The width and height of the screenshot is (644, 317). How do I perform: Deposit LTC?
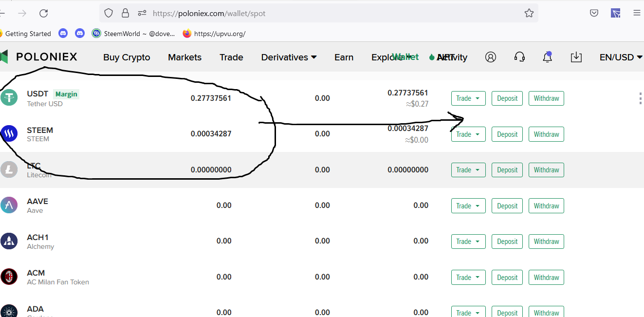pos(507,170)
